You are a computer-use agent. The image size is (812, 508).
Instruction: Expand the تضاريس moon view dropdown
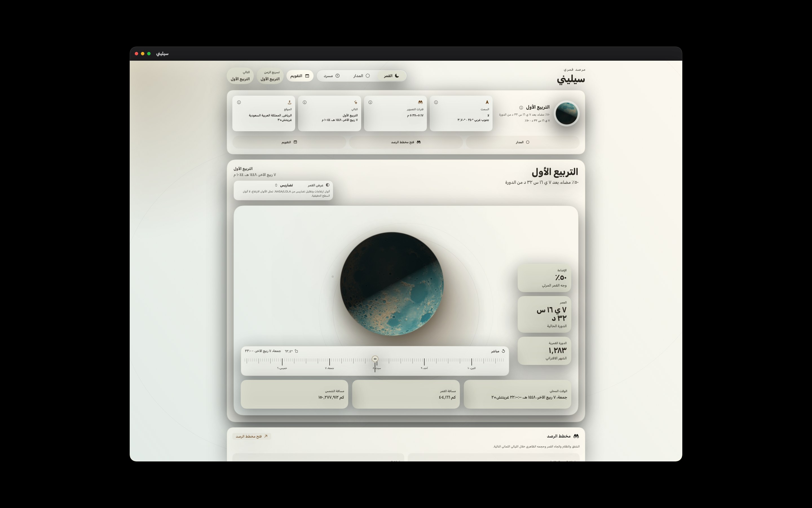point(284,185)
